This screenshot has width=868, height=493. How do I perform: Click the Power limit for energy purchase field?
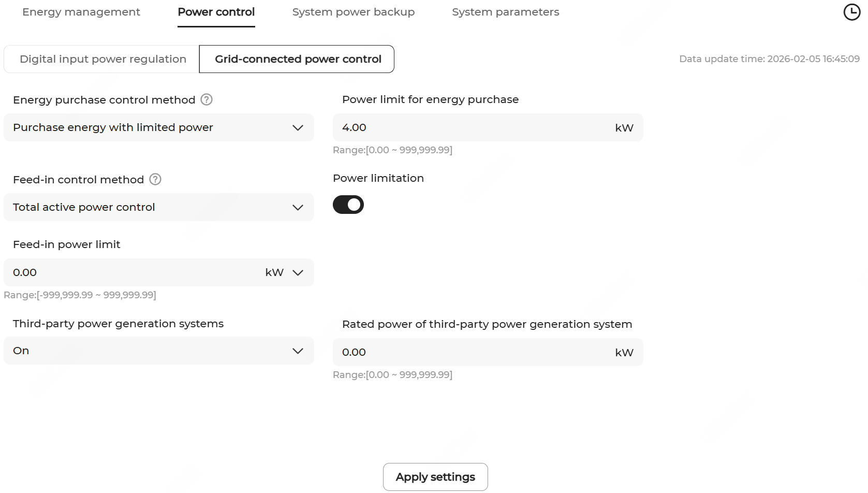coord(471,127)
